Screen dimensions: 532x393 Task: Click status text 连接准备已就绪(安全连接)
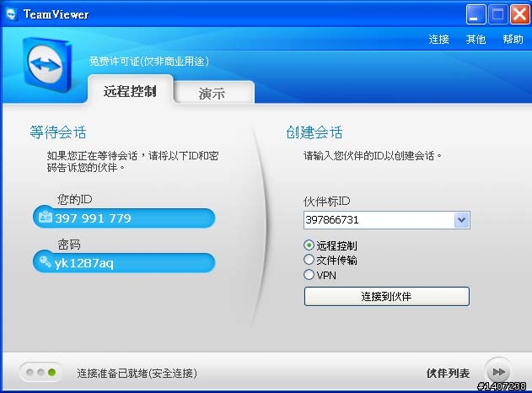tap(137, 373)
